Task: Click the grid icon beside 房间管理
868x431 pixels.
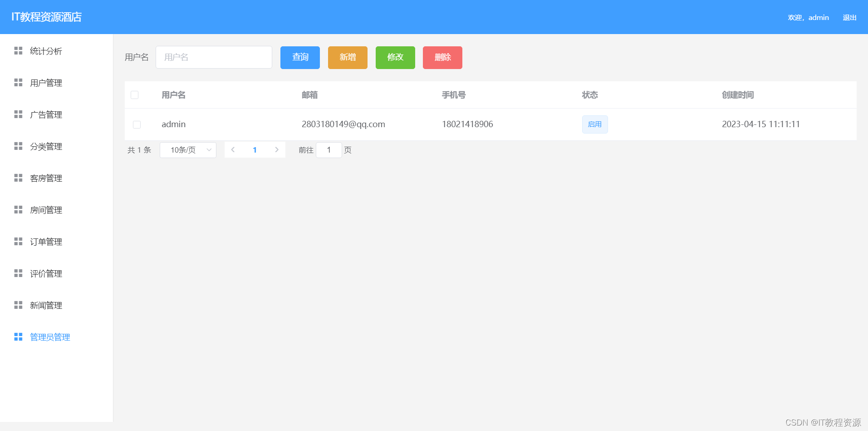Action: click(x=18, y=209)
